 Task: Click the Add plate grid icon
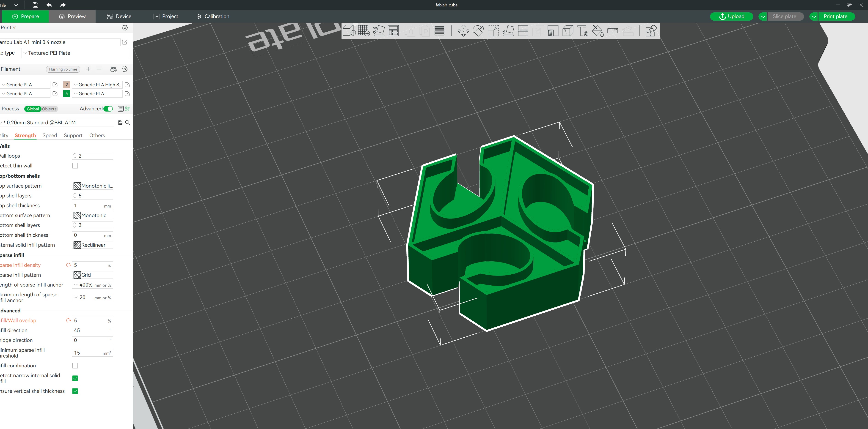point(364,31)
